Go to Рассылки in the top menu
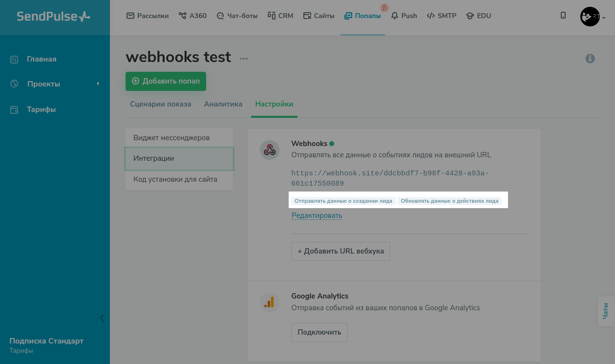 click(x=148, y=16)
